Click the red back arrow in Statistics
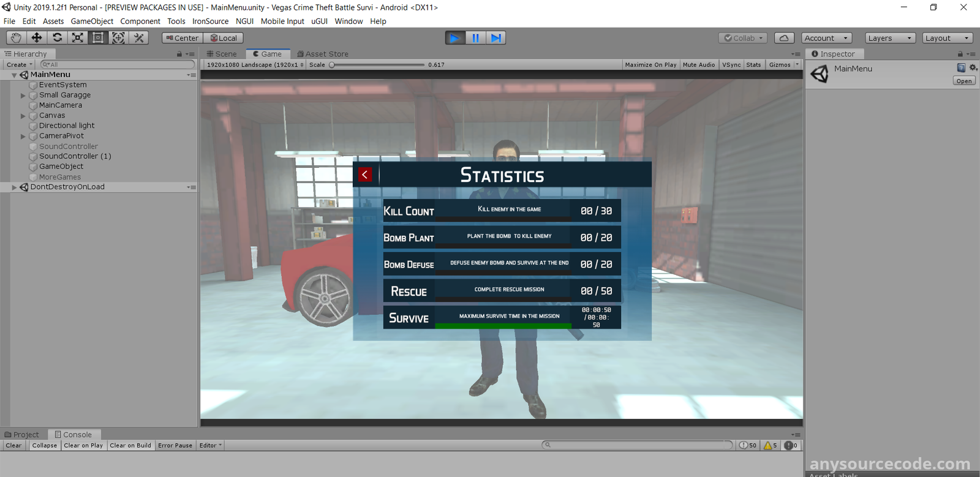Viewport: 980px width, 477px height. click(x=365, y=175)
